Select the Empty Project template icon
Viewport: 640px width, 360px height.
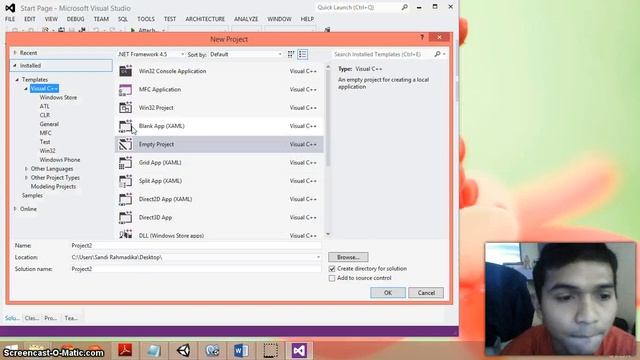pos(125,144)
